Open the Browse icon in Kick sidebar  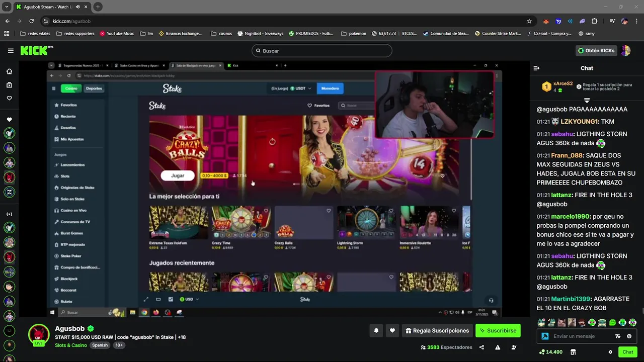(9, 85)
